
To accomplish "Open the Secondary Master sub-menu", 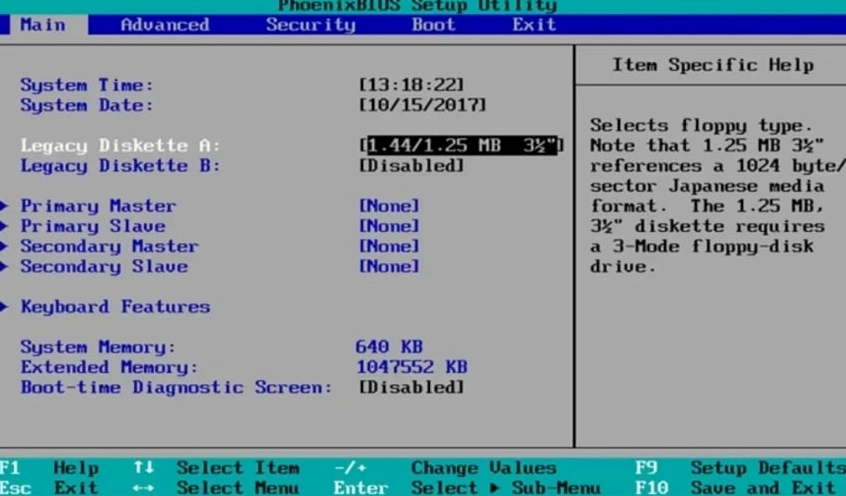I will pos(110,246).
